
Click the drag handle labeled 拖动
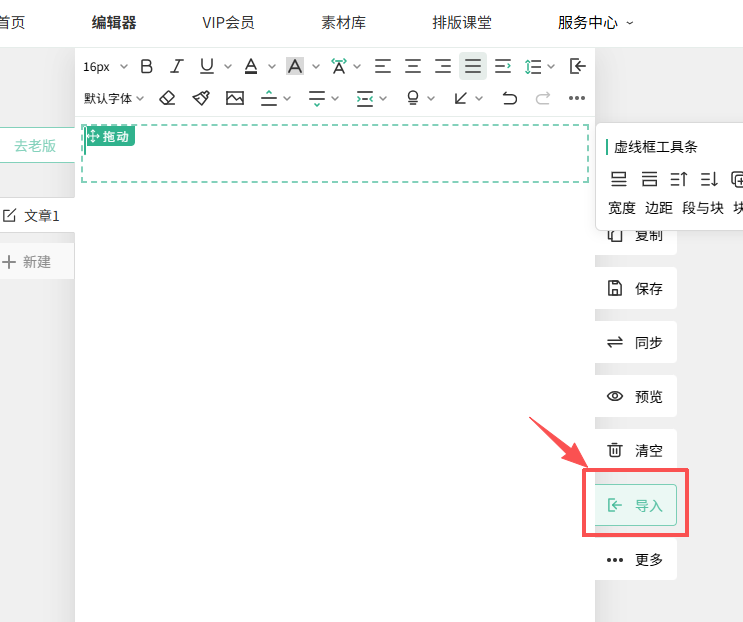(109, 136)
